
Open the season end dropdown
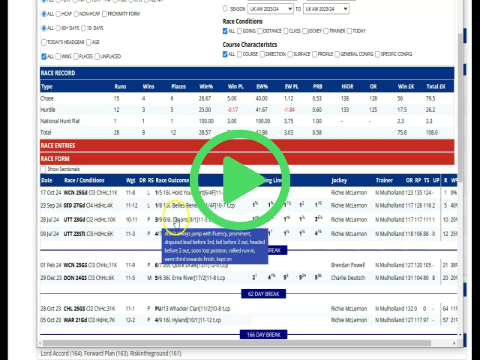(x=326, y=9)
